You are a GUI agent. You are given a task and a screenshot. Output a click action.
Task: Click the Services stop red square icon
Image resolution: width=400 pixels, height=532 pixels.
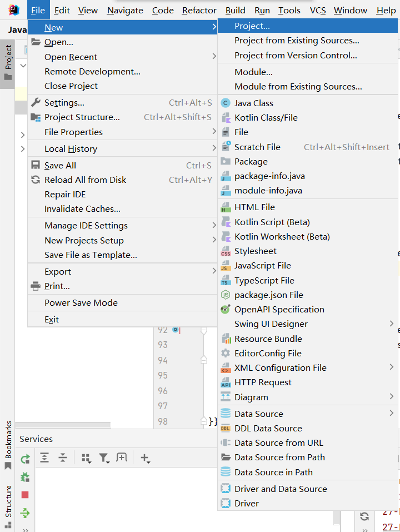click(25, 495)
